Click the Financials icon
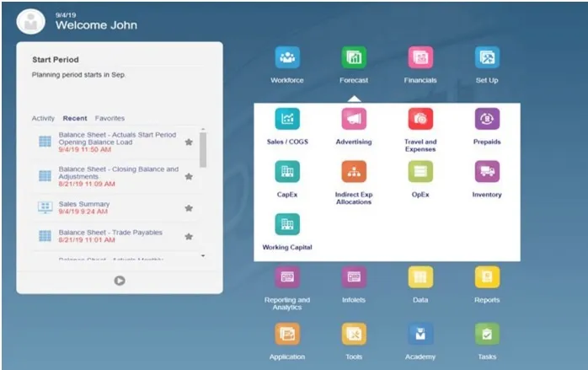The height and width of the screenshot is (370, 588). [x=420, y=58]
